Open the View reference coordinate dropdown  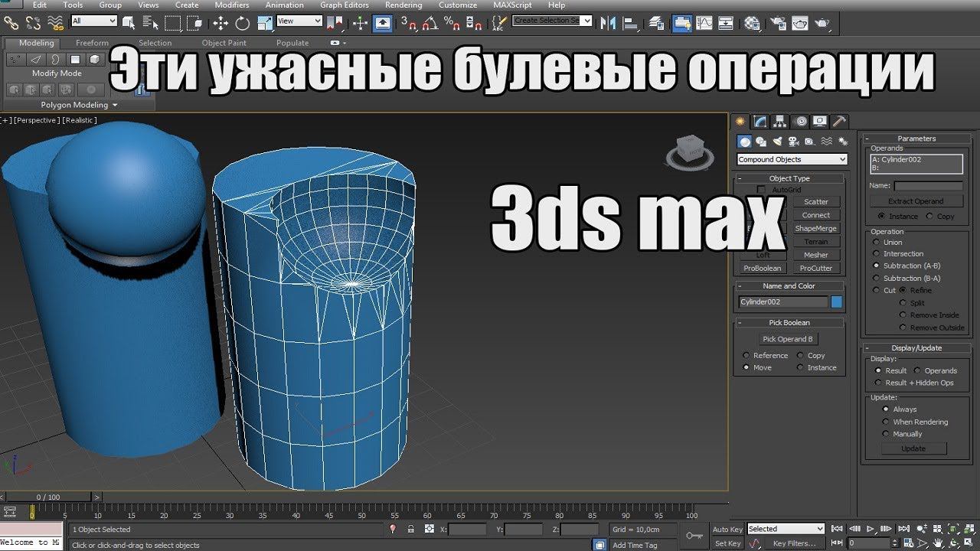pyautogui.click(x=299, y=21)
